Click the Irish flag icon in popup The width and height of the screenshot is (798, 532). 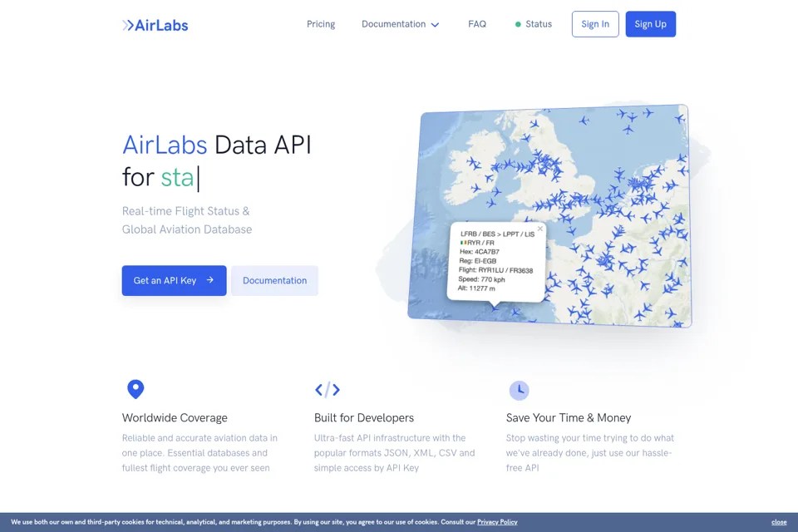tap(463, 243)
